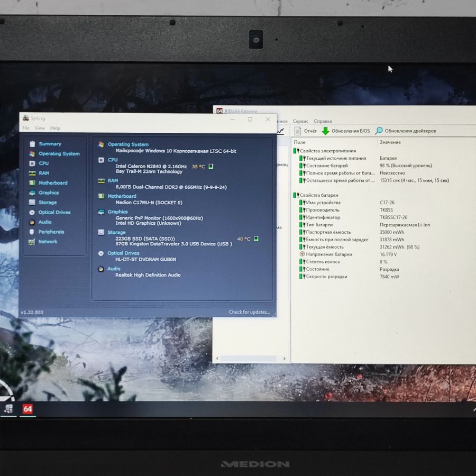Click the Peripherals mouse sidebar icon
Screen dimensions: 476x476
[x=32, y=232]
